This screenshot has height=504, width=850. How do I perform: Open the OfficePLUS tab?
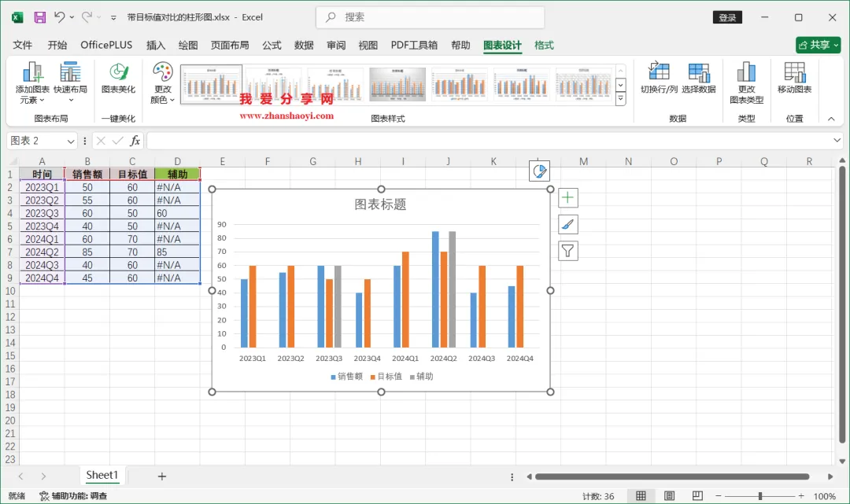pyautogui.click(x=106, y=45)
